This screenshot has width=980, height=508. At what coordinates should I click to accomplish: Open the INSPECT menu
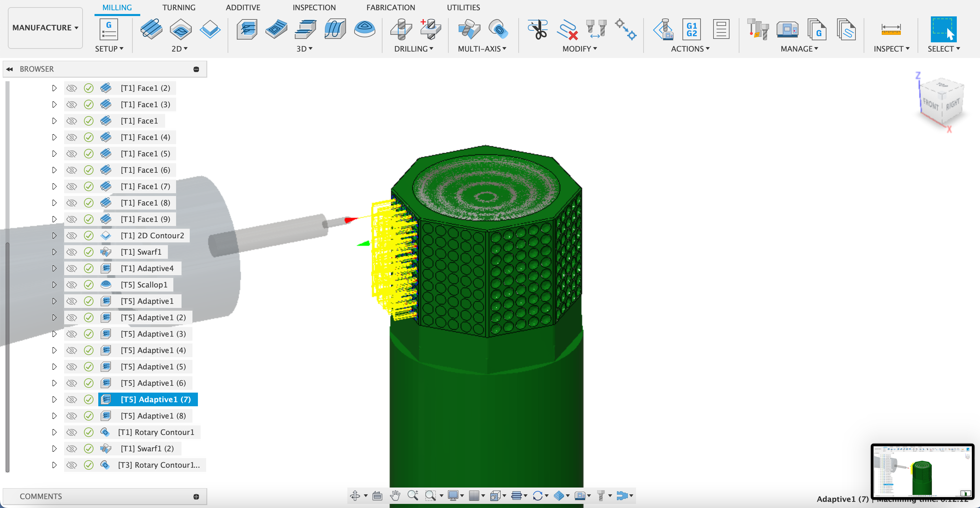891,49
